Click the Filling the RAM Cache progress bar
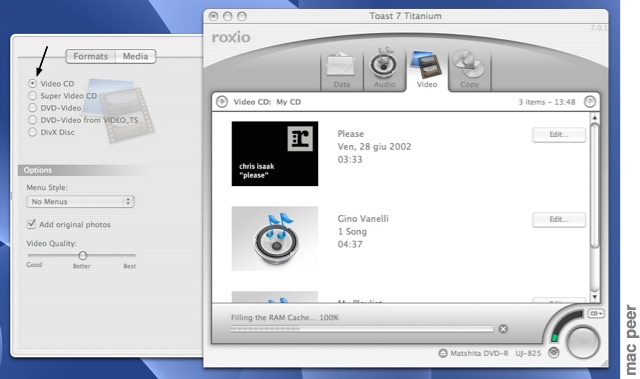The height and width of the screenshot is (379, 640). [x=362, y=329]
